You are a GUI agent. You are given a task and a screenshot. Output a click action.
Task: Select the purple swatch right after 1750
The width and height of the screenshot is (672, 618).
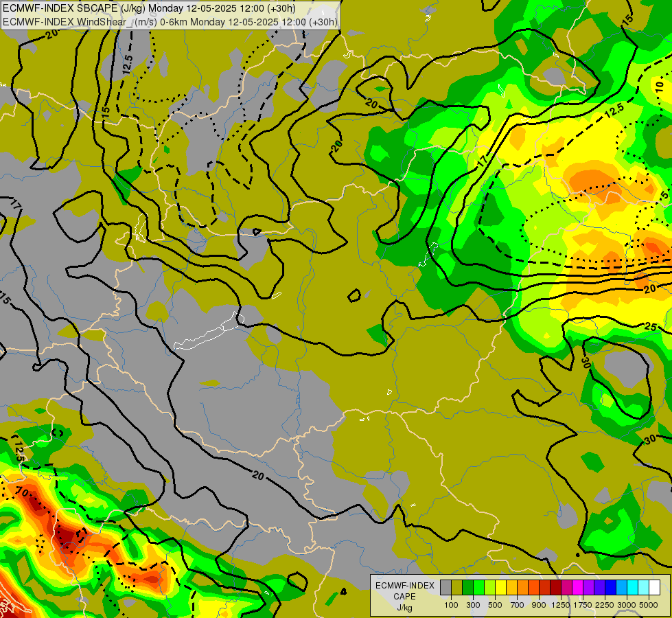(x=588, y=587)
